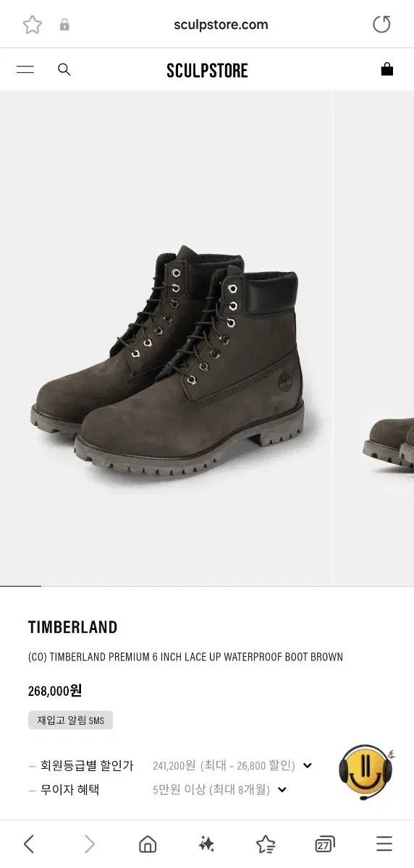Tap the 재입고 알림 SMS button
Viewport: 414px width, 868px height.
[71, 720]
